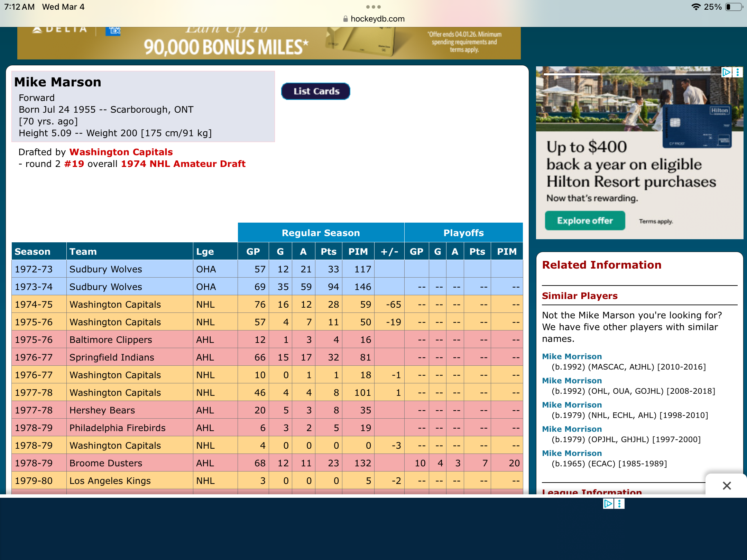747x560 pixels.
Task: Open the Hilton ad options dots
Action: [x=738, y=72]
